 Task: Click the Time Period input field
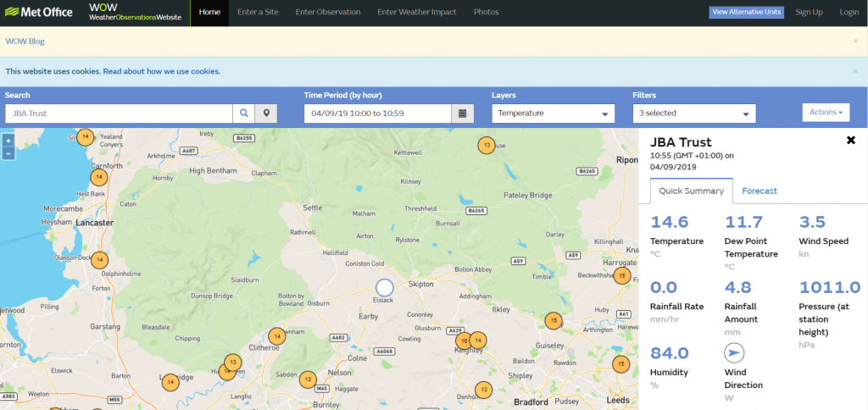377,114
